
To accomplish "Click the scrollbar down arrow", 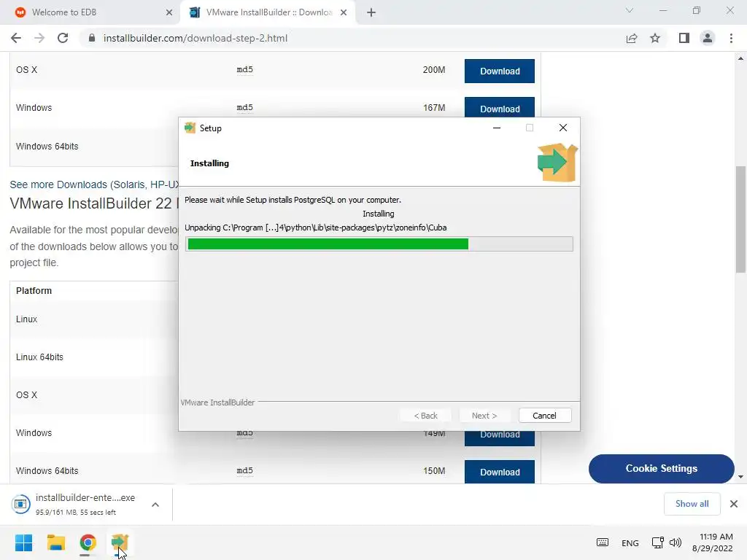I will [740, 477].
